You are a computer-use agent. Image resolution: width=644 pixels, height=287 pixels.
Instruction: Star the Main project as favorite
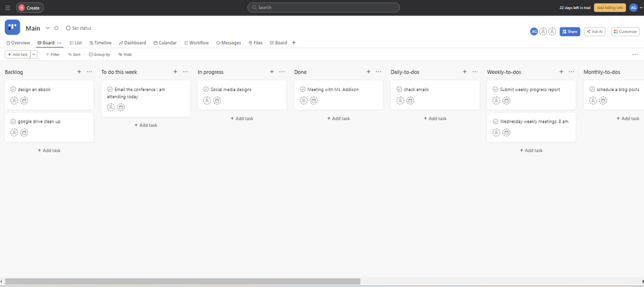pyautogui.click(x=56, y=28)
